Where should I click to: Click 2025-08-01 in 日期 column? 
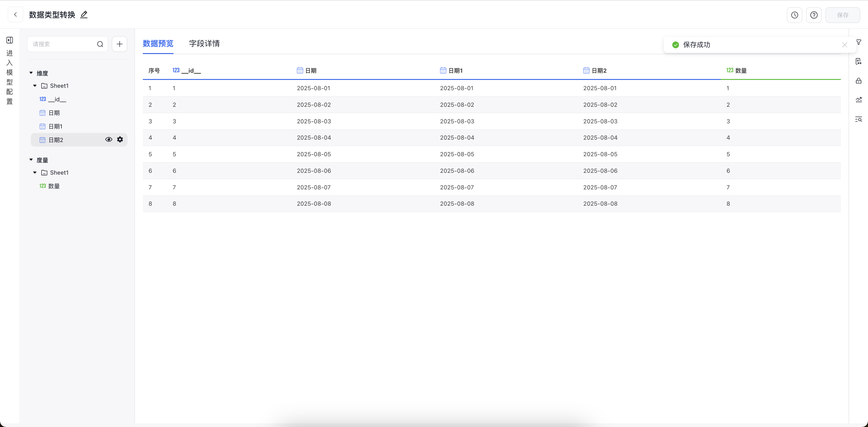coord(313,88)
